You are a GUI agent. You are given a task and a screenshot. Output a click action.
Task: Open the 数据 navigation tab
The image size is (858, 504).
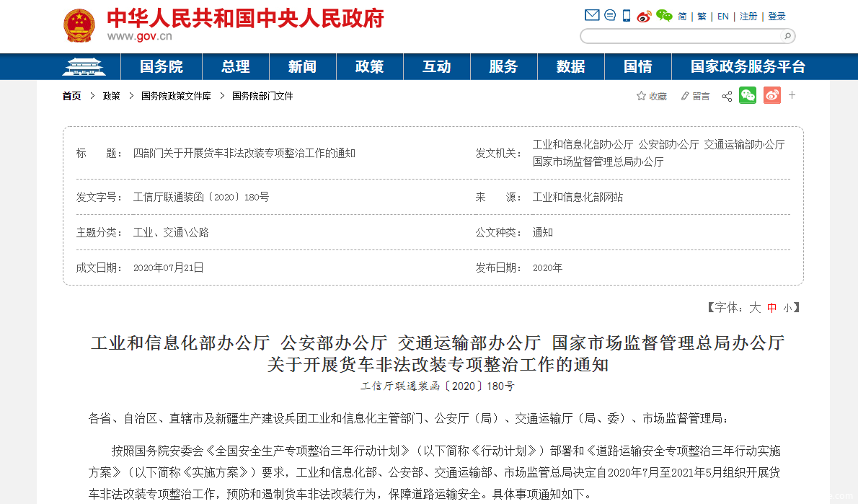[x=571, y=67]
